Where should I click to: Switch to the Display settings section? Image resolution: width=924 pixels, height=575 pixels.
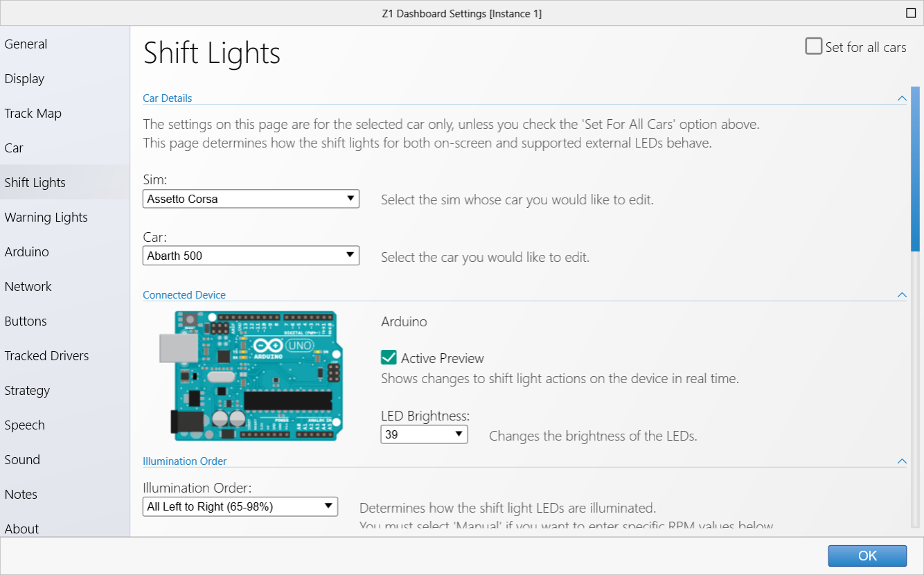[x=24, y=78]
